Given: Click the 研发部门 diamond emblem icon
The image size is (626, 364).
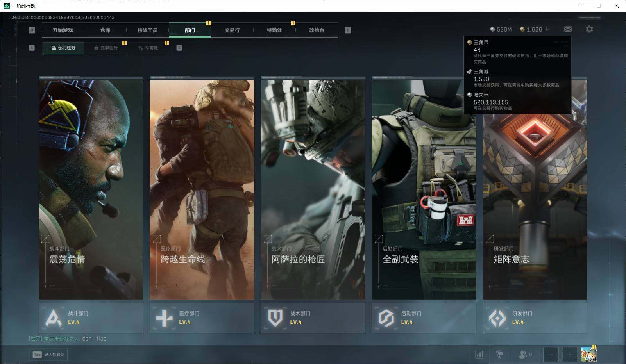Looking at the screenshot, I should coord(497,318).
